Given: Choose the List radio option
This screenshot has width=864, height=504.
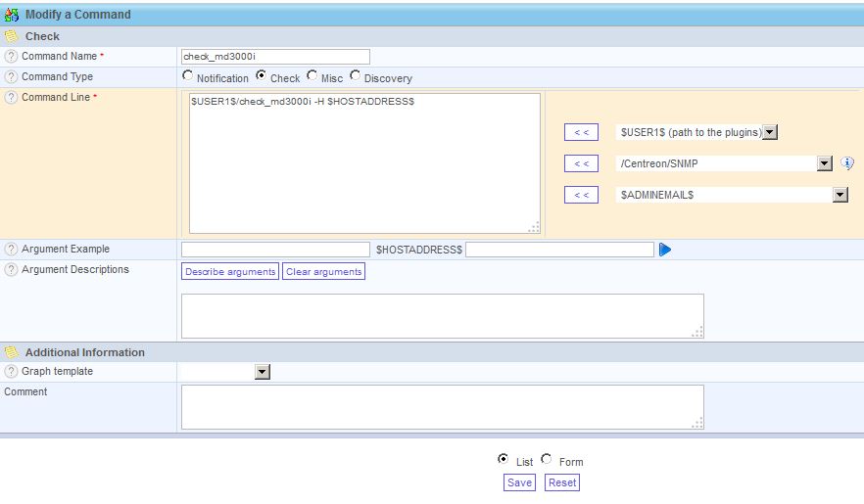Looking at the screenshot, I should 504,458.
